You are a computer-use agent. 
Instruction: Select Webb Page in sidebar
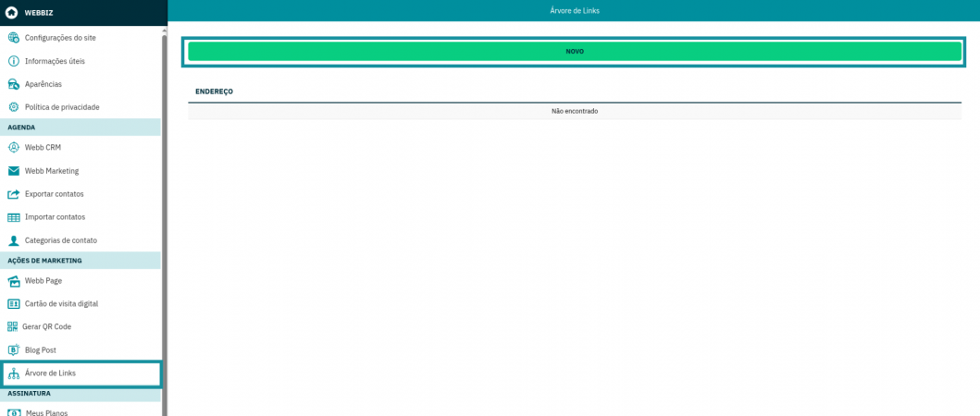tap(43, 281)
